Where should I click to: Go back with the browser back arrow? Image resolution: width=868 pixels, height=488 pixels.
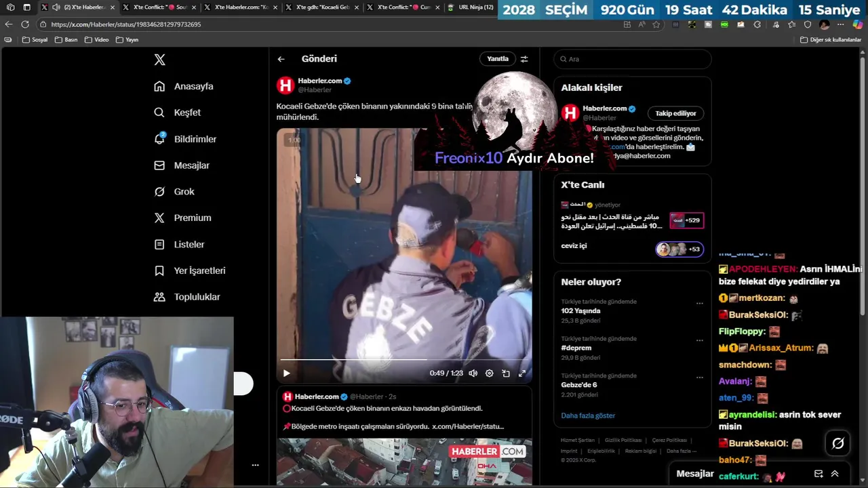tap(9, 24)
